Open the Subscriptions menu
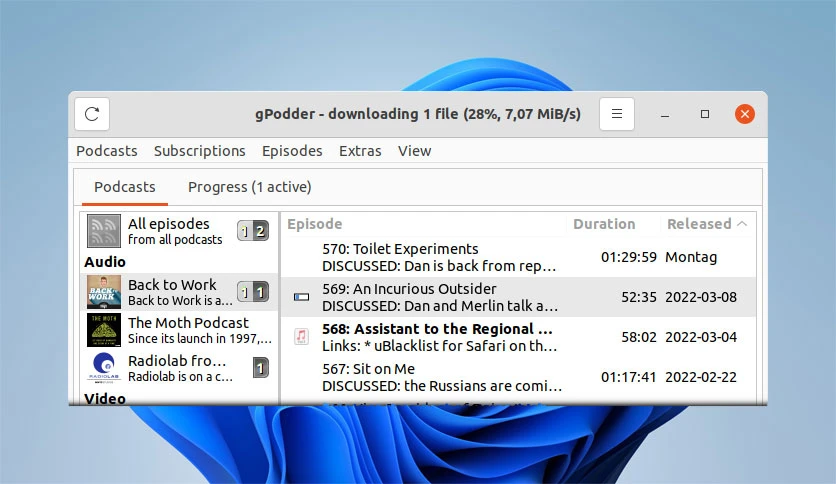 [x=200, y=151]
